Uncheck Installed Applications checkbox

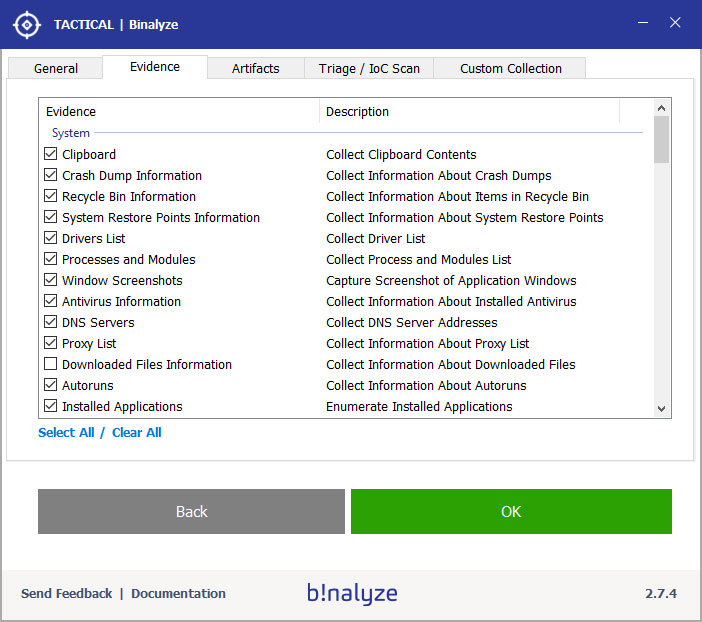[x=51, y=406]
